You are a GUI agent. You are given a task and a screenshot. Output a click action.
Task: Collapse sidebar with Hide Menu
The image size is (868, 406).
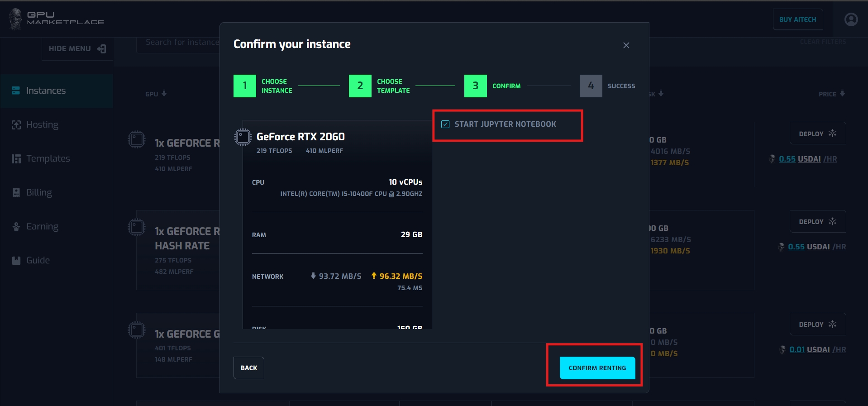77,49
